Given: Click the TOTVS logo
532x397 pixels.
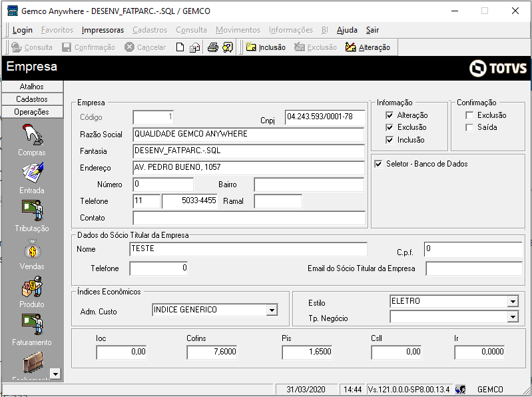Looking at the screenshot, I should pyautogui.click(x=498, y=68).
